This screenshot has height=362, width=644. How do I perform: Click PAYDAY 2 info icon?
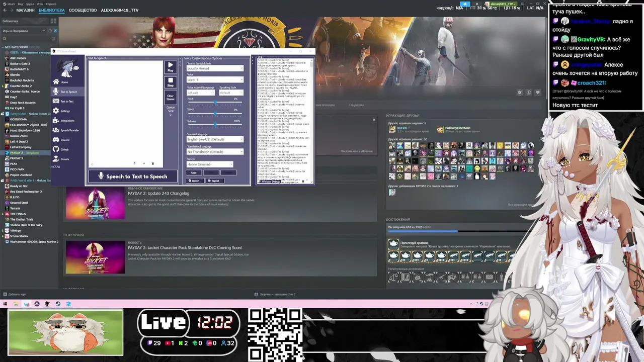(x=528, y=93)
